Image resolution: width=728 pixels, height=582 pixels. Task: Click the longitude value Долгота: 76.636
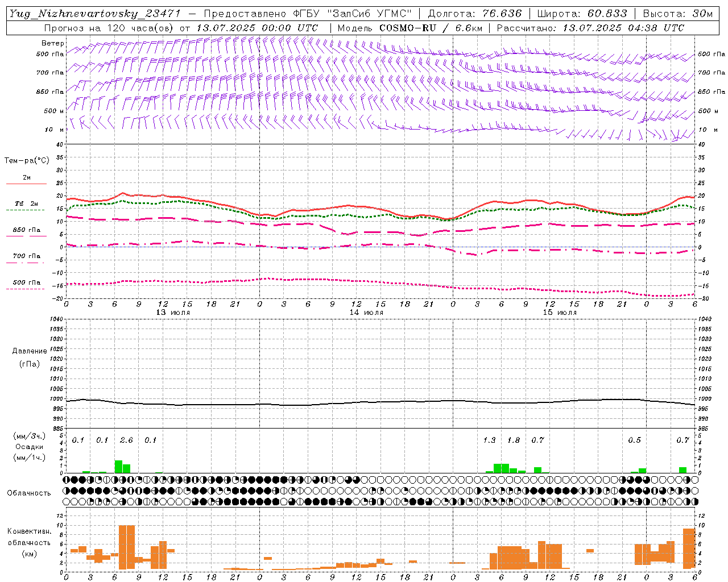click(474, 14)
